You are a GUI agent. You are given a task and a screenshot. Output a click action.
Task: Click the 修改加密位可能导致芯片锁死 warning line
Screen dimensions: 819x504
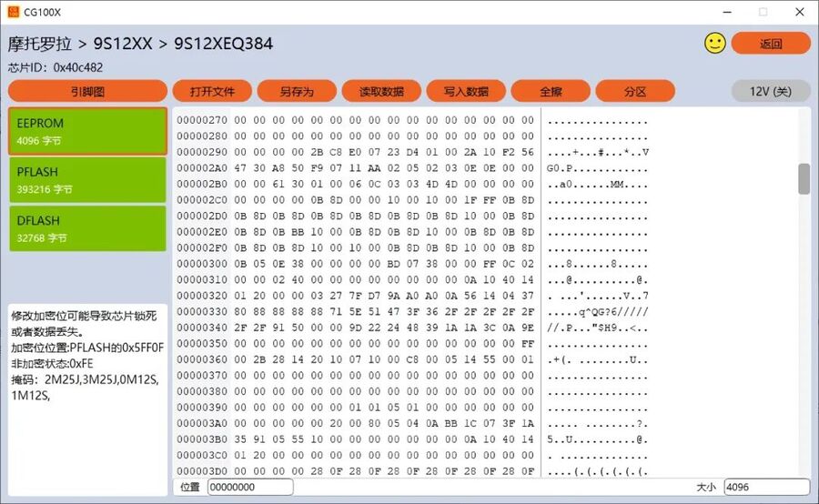pyautogui.click(x=84, y=316)
